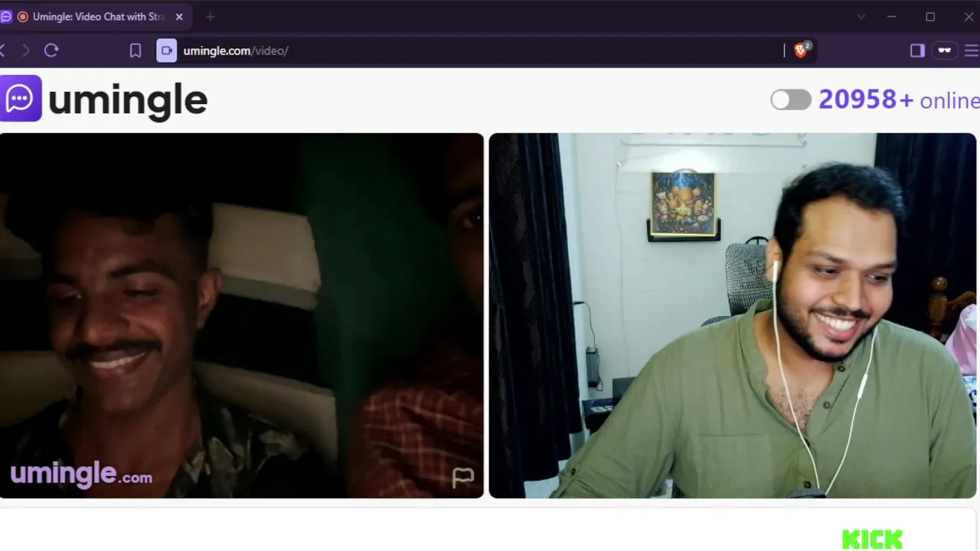Select the Umingle Video Chat tab
This screenshot has width=980, height=551.
96,17
